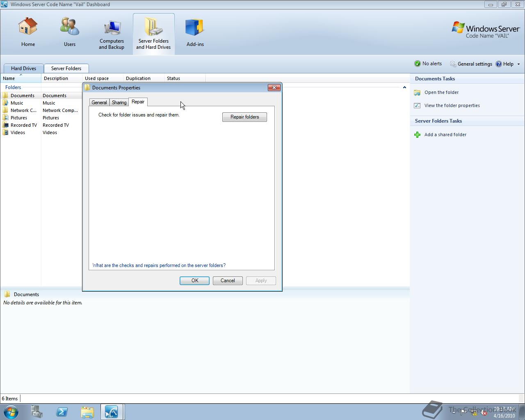525x420 pixels.
Task: Sort by the Used space column header
Action: (103, 78)
